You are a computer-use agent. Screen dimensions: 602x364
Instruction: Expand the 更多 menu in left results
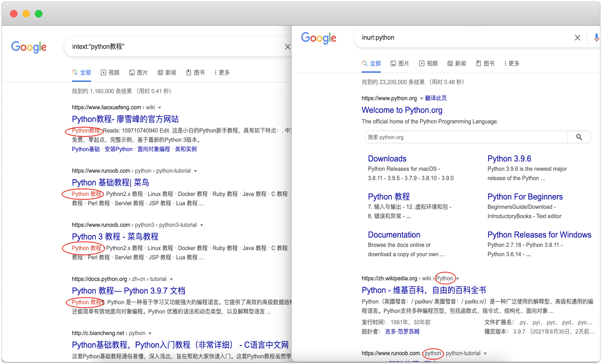pos(222,73)
